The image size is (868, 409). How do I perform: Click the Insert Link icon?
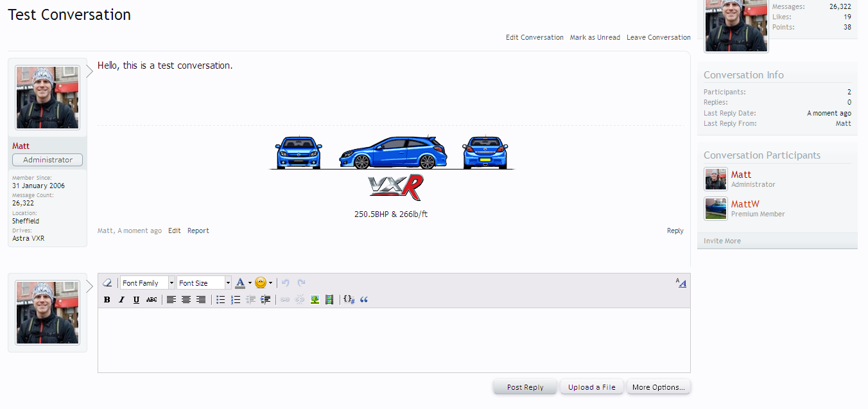tap(285, 299)
